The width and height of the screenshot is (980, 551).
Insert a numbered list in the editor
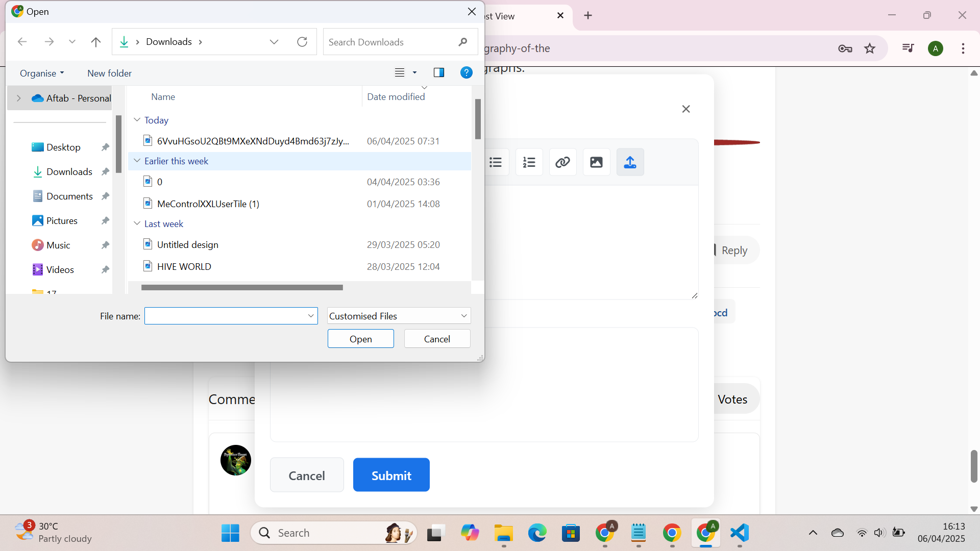(x=529, y=162)
